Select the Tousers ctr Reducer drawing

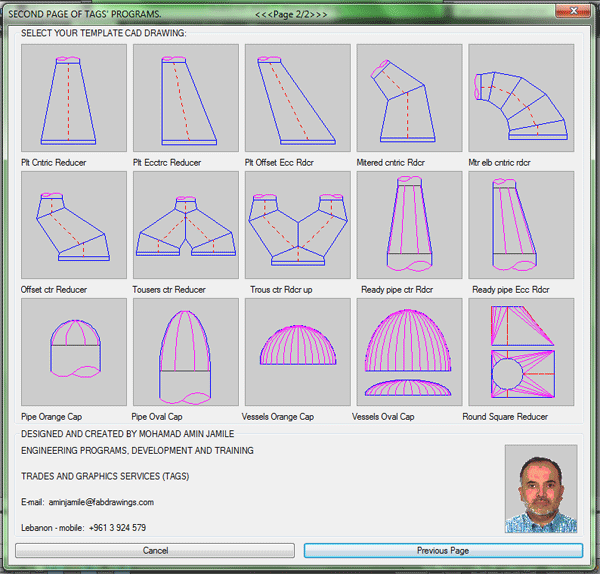click(x=185, y=225)
